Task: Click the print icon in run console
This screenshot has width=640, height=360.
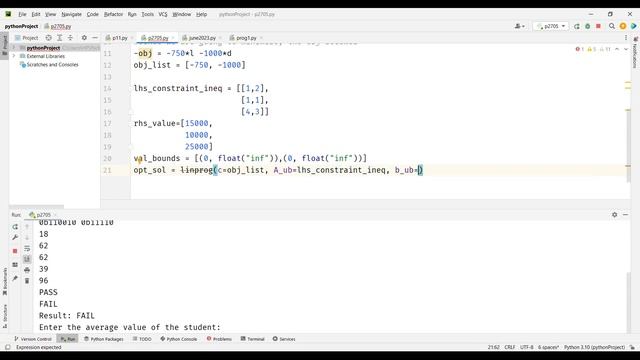Action: click(27, 270)
